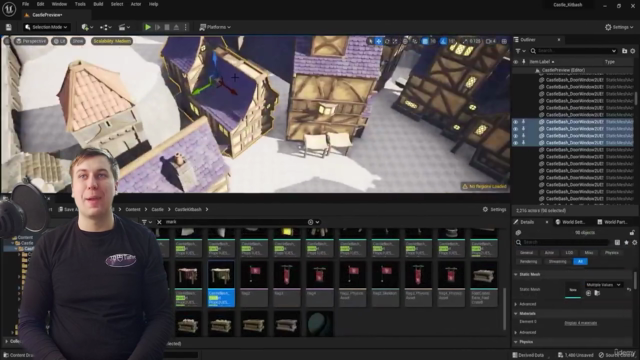
Task: Select the General filter in Details
Action: [x=527, y=253]
